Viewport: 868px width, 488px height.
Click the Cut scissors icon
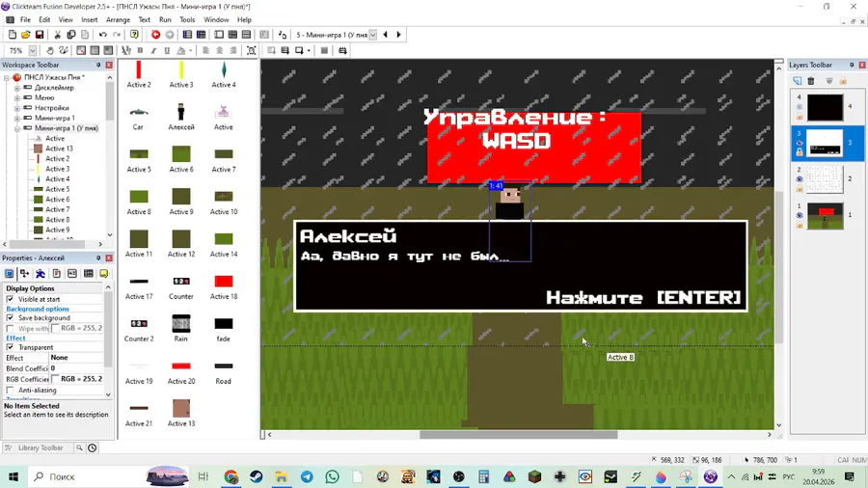coord(57,35)
